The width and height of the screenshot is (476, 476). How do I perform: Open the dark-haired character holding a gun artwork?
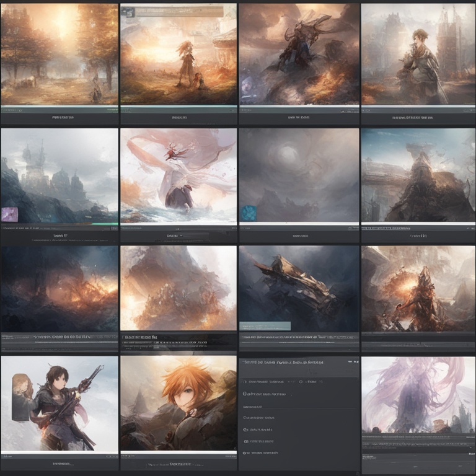point(59,404)
